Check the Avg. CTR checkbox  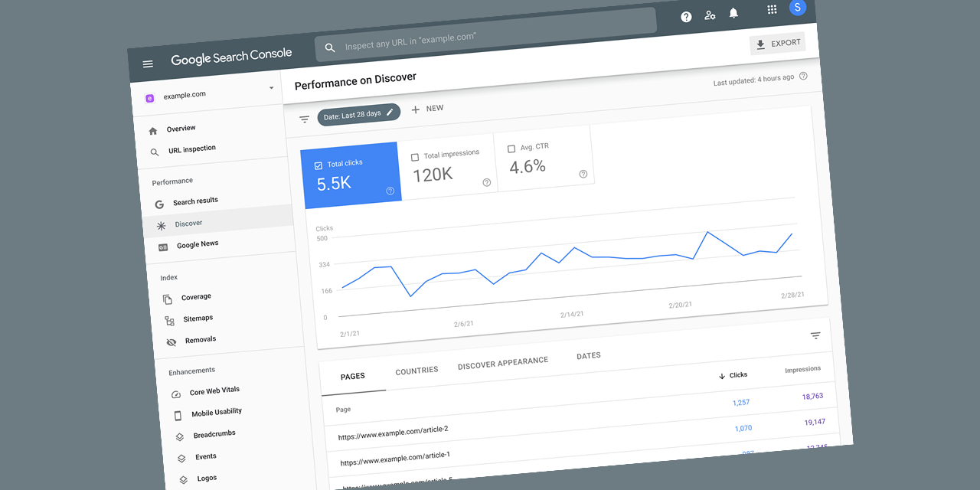click(511, 149)
